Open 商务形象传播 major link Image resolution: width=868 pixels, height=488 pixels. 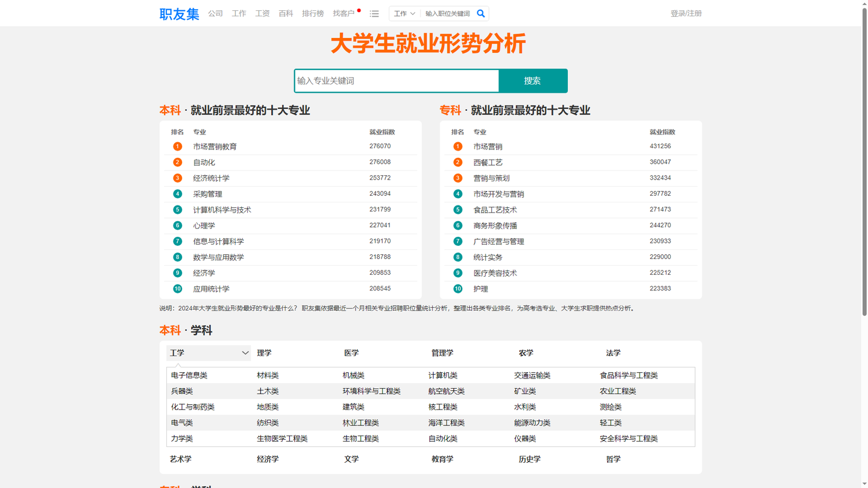[495, 225]
